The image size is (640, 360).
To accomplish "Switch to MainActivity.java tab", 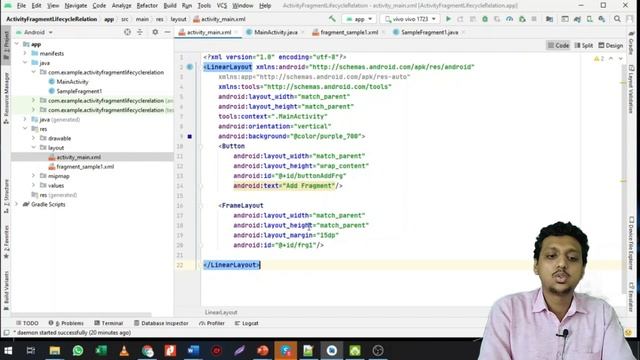I will tap(275, 32).
